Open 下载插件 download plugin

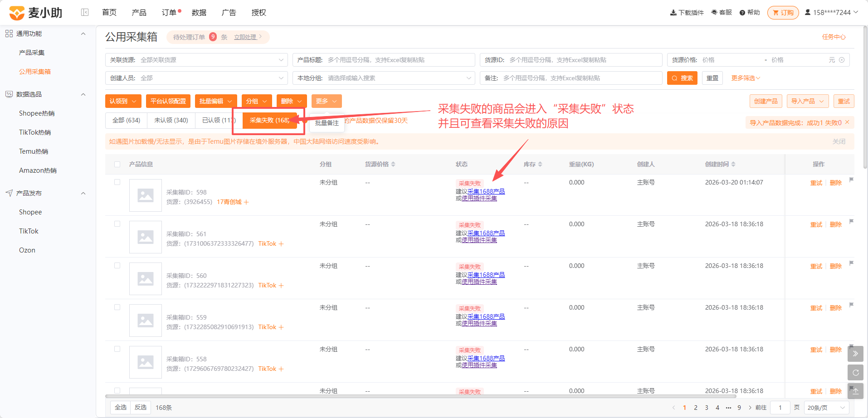coord(687,13)
